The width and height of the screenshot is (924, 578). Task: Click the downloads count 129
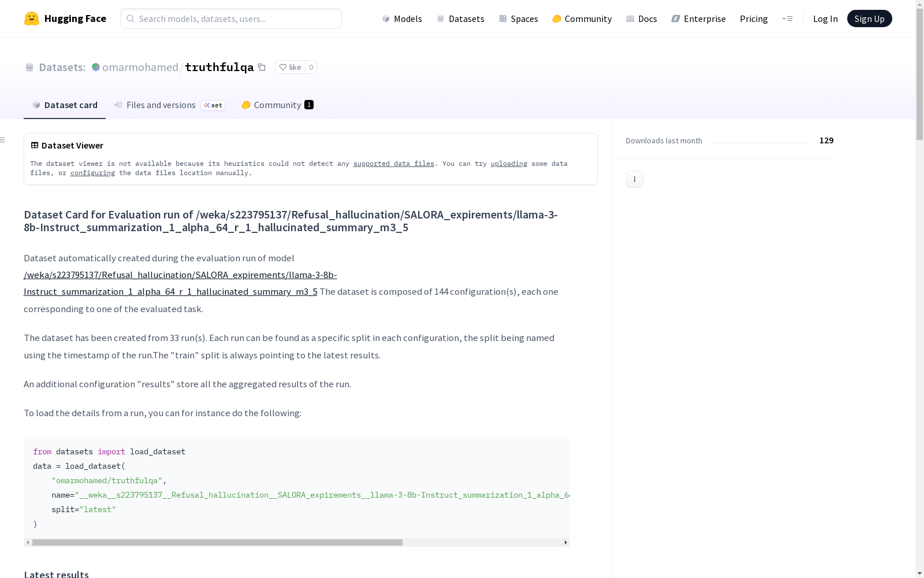(826, 140)
